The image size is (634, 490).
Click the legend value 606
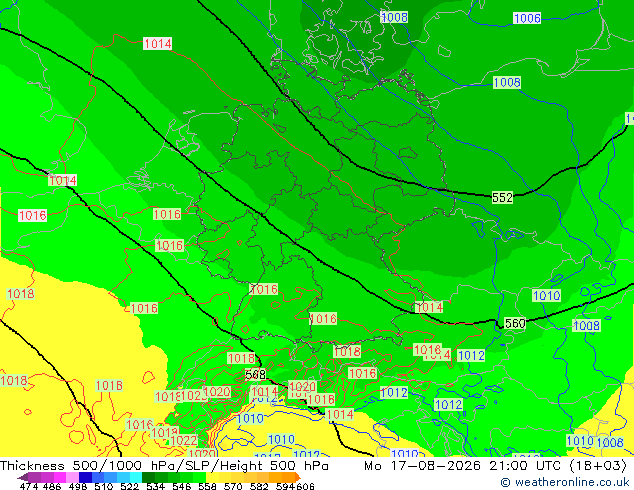(305, 486)
